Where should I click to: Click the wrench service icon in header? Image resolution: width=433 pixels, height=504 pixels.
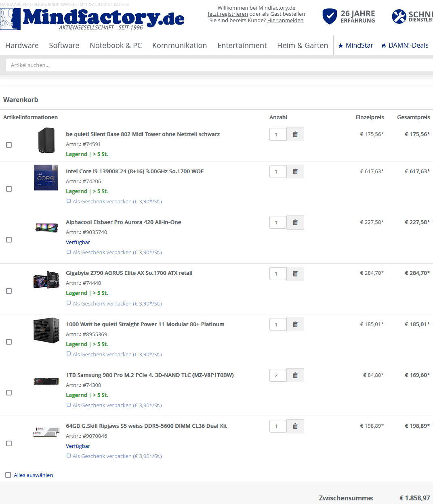click(x=399, y=17)
